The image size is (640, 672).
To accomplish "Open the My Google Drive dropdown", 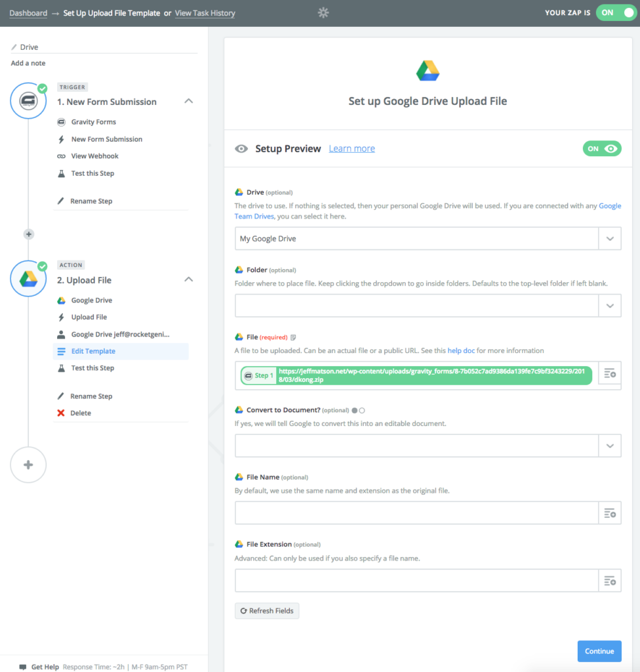I will [x=428, y=239].
